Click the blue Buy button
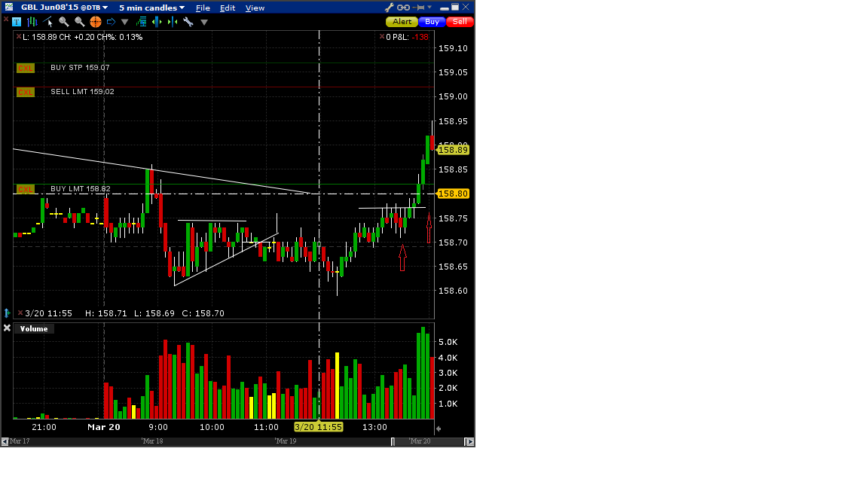 432,22
